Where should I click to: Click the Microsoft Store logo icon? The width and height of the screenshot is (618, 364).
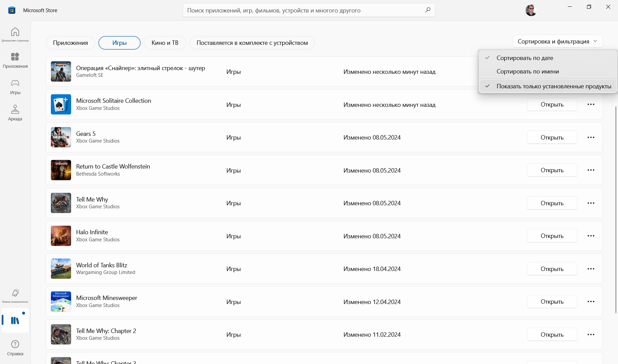click(12, 10)
